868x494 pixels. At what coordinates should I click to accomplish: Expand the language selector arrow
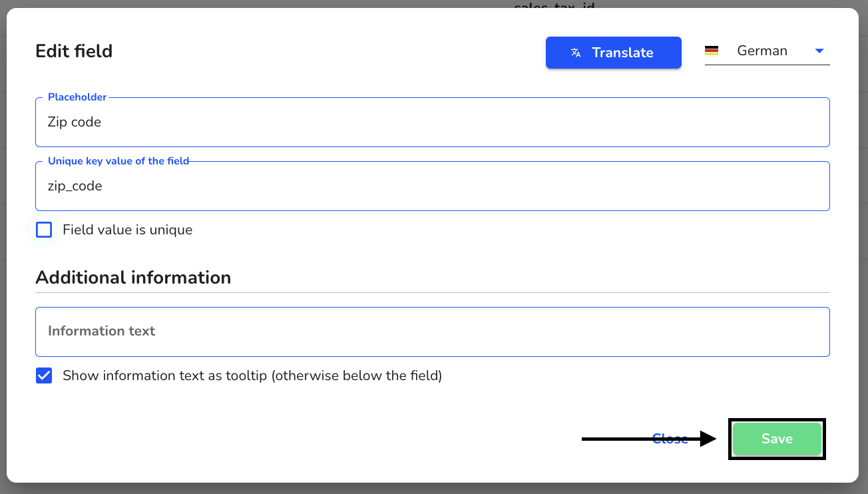pyautogui.click(x=819, y=51)
